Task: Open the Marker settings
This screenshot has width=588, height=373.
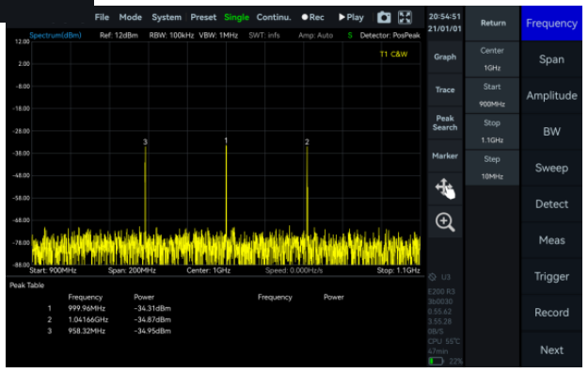Action: point(445,155)
